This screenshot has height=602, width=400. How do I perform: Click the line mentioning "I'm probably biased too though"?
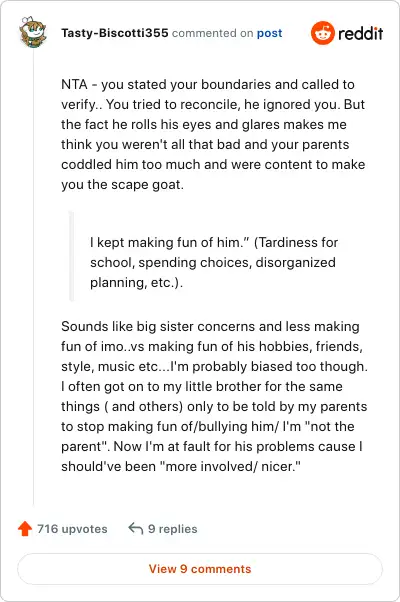click(214, 366)
